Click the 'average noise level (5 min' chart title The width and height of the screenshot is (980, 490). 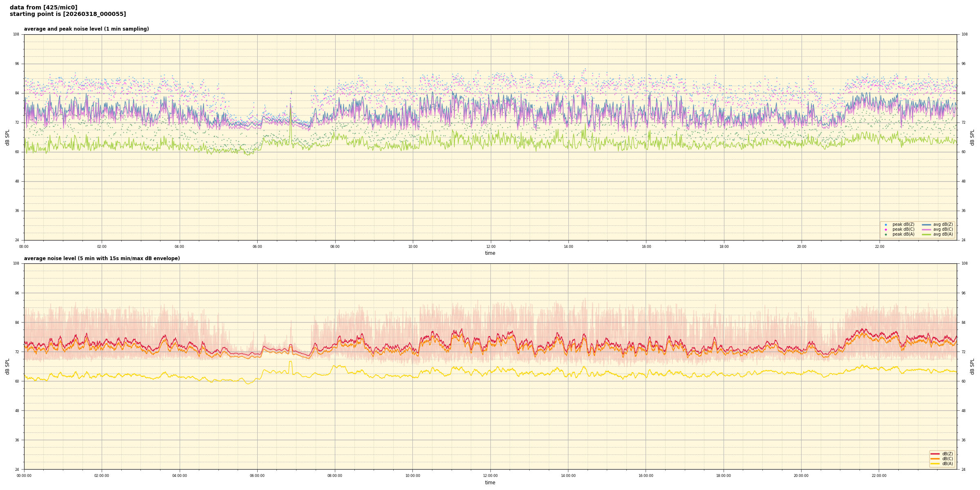coord(102,258)
